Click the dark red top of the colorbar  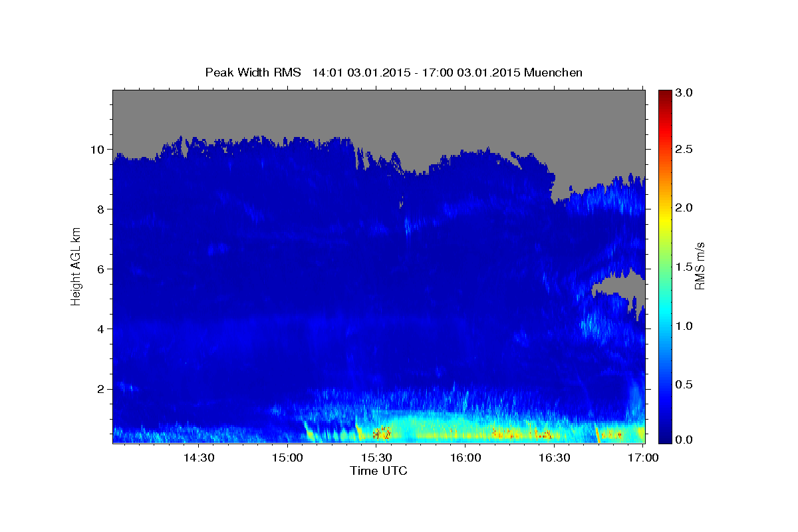pos(665,94)
